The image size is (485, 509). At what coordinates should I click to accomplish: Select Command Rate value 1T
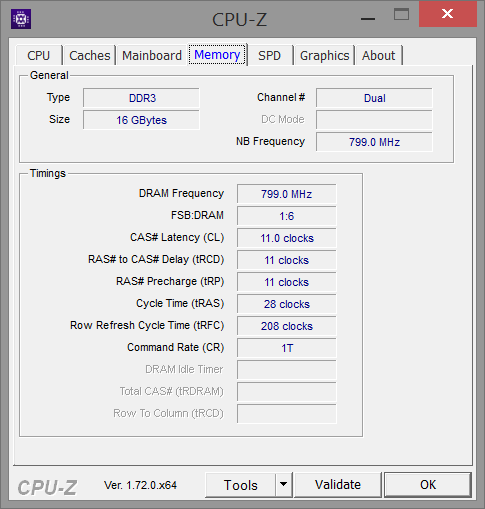pyautogui.click(x=287, y=348)
